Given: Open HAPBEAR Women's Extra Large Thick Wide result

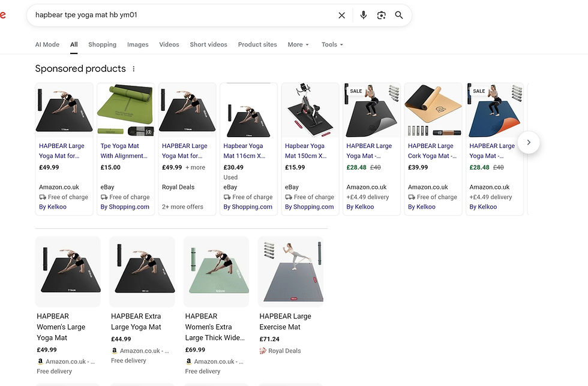Looking at the screenshot, I should [215, 327].
